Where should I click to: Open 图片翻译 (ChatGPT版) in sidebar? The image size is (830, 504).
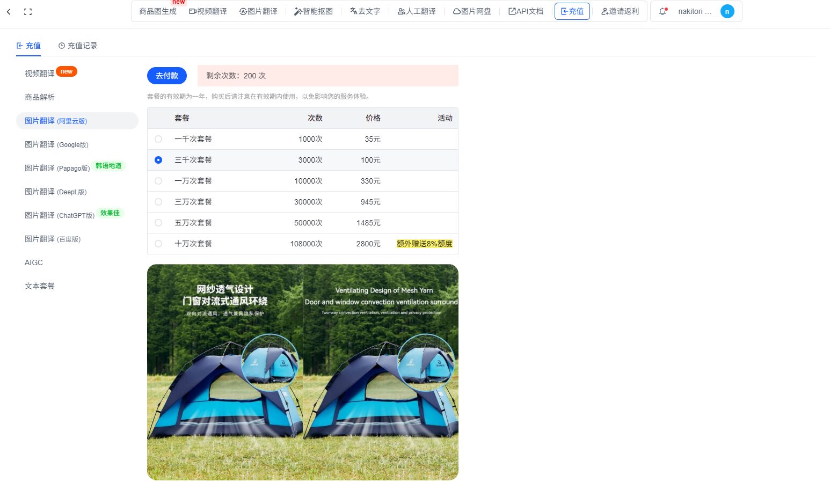[59, 215]
